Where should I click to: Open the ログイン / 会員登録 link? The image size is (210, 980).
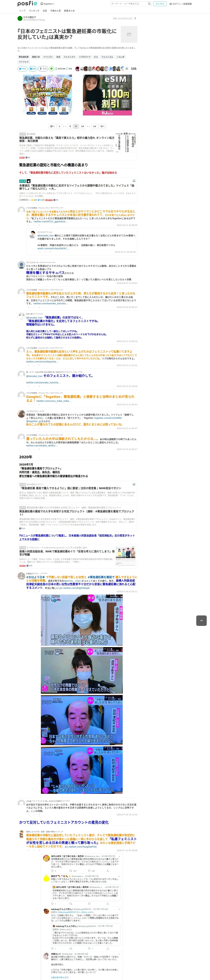182,4
